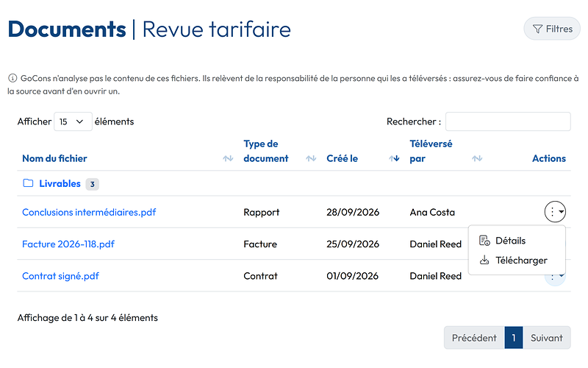Sort by Téléversé par arrows icon

[x=476, y=158]
